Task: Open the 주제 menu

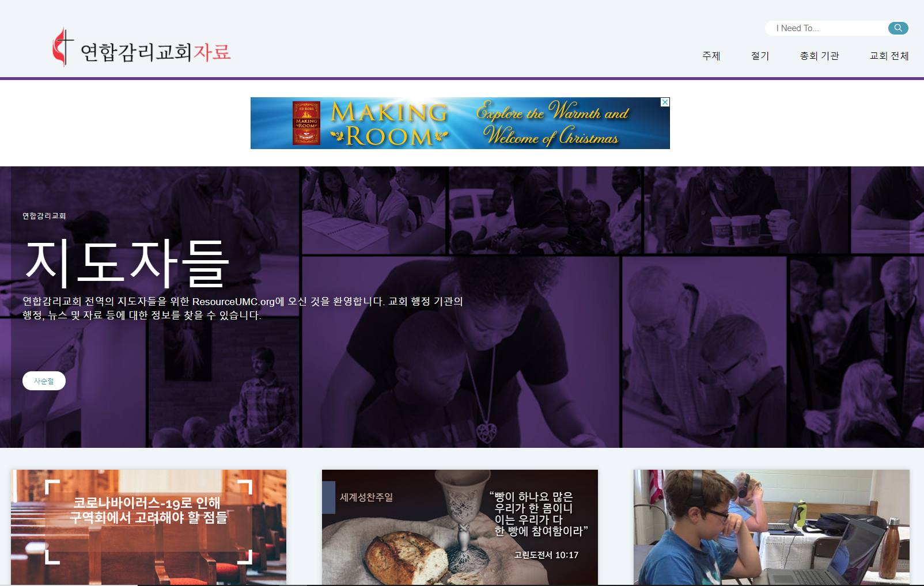Action: [711, 56]
